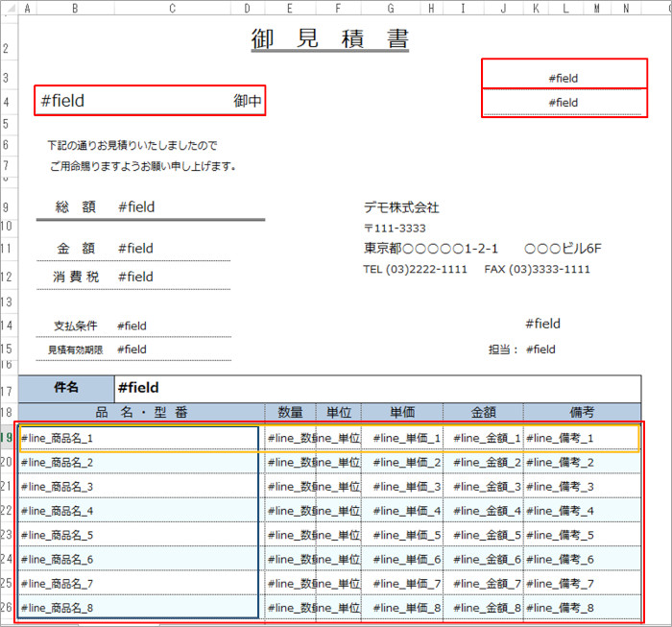
Task: Select cell #line_備考_7
Action: 582,583
